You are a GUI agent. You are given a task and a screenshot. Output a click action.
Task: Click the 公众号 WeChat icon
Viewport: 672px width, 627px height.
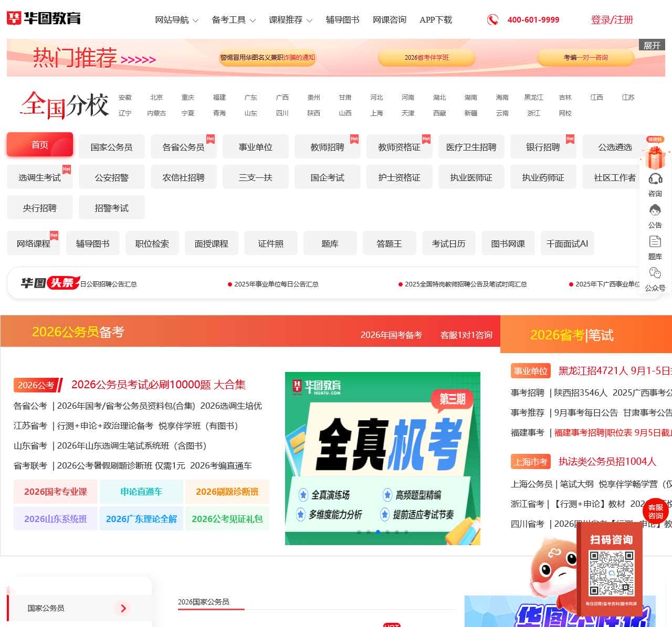point(655,273)
